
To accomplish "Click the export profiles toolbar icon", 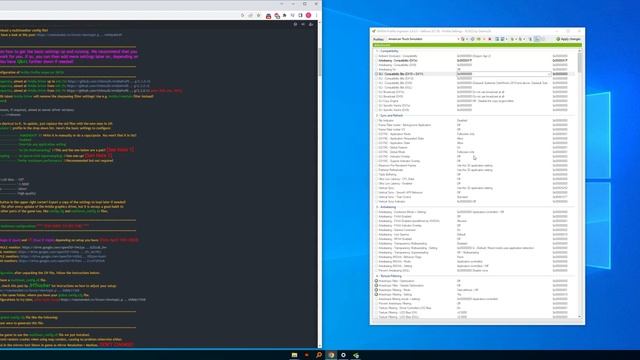I will point(512,39).
